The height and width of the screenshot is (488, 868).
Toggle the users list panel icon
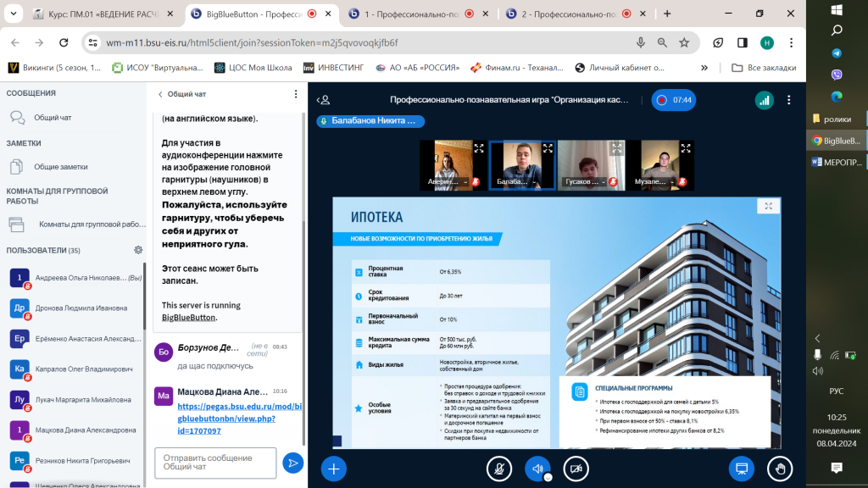[324, 100]
